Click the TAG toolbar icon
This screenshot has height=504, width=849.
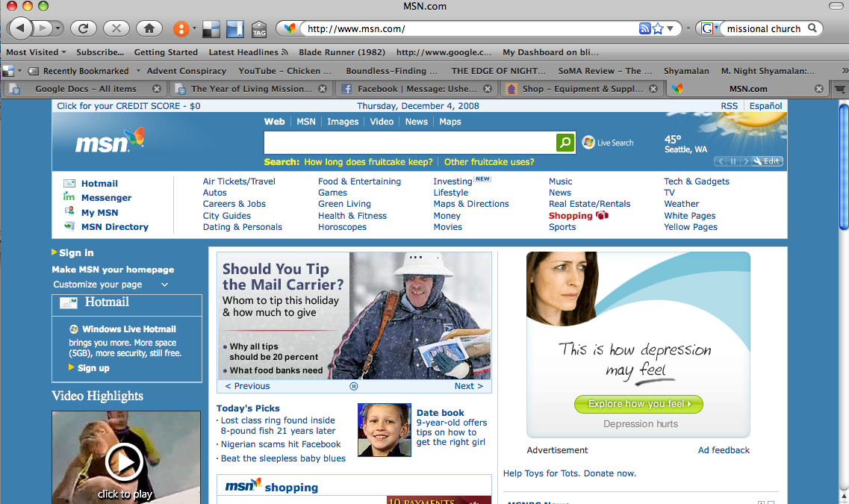point(259,29)
